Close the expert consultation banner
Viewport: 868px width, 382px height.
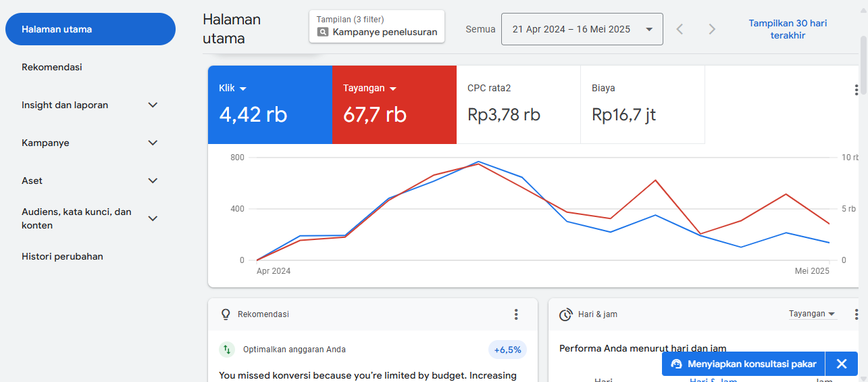(x=842, y=364)
